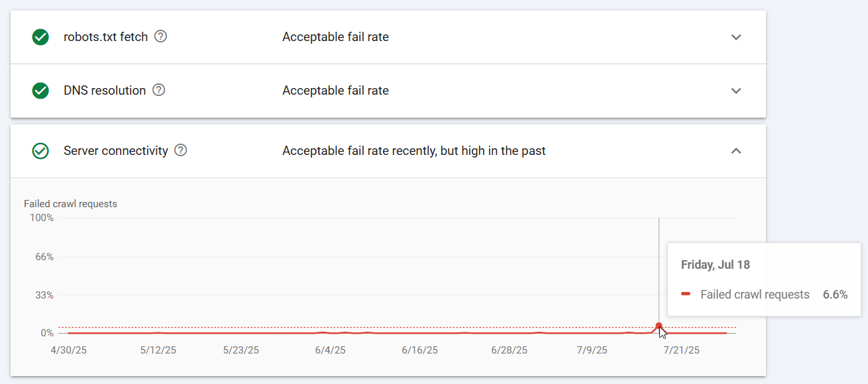Expand the DNS resolution section chevron
868x384 pixels.
pos(735,91)
